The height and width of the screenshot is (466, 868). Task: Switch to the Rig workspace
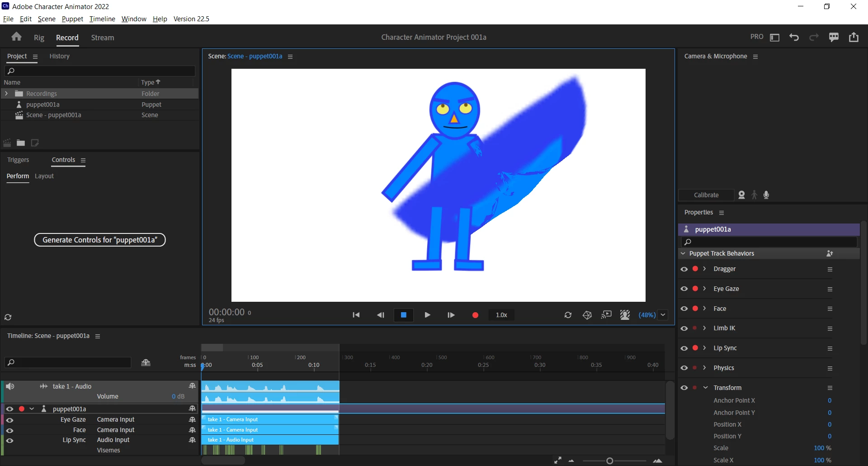pos(39,38)
